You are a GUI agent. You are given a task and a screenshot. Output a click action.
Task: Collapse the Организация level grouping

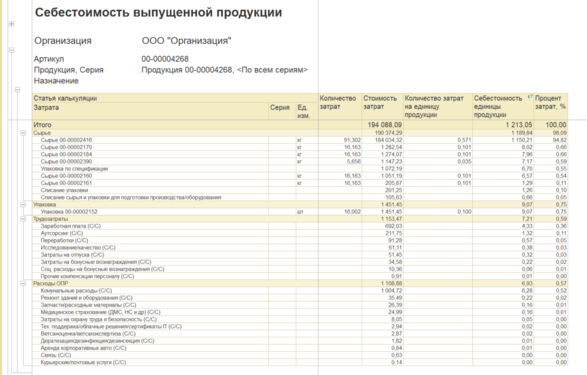click(12, 50)
